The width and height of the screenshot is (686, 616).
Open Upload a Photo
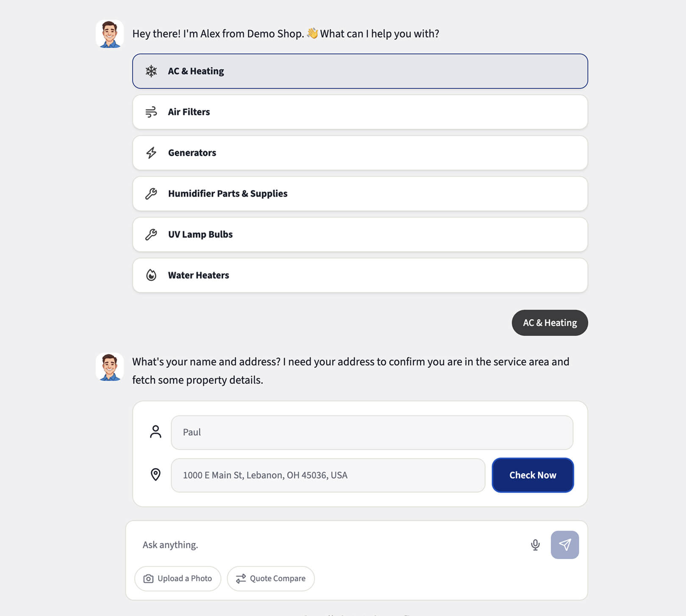(178, 579)
